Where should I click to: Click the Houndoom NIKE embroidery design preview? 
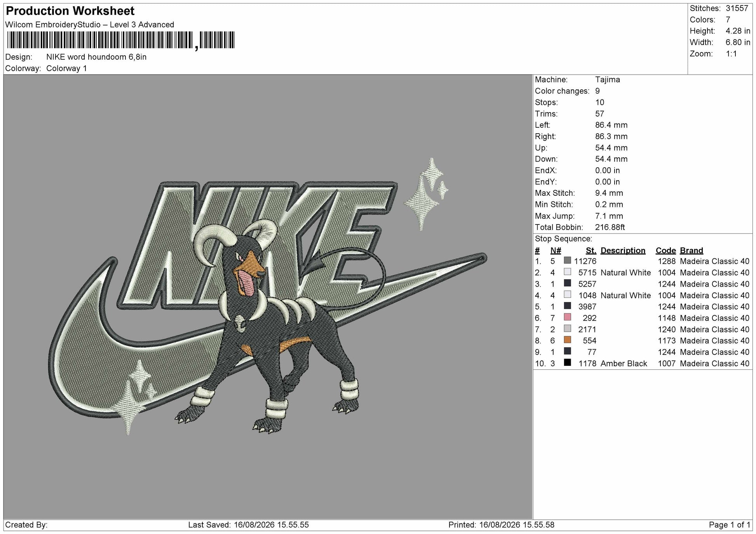pyautogui.click(x=268, y=297)
